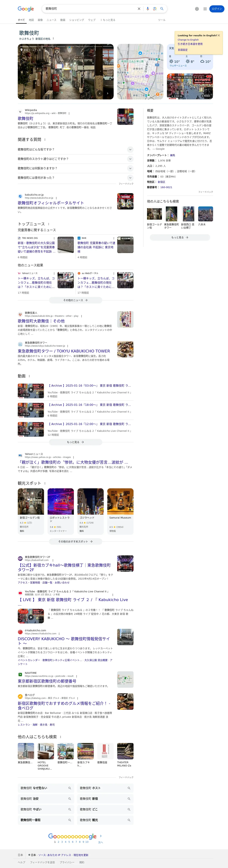Expand もっと見る under videos
Image resolution: width=228 pixels, height=868 pixels.
click(x=76, y=442)
